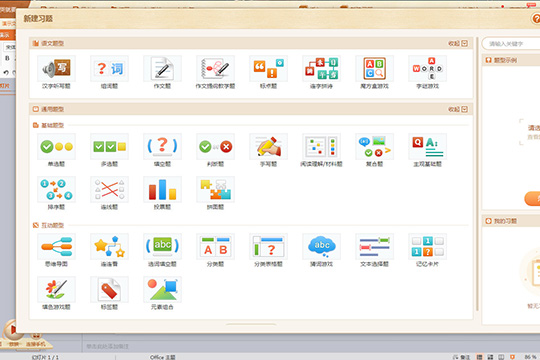Select the 连线题 line-matching question icon

[109, 190]
